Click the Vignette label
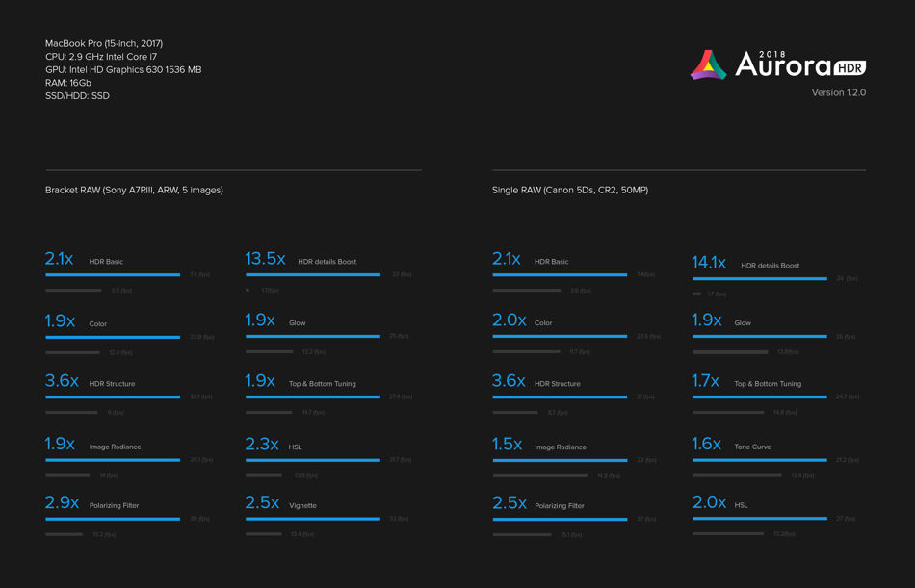This screenshot has height=588, width=915. tap(302, 506)
